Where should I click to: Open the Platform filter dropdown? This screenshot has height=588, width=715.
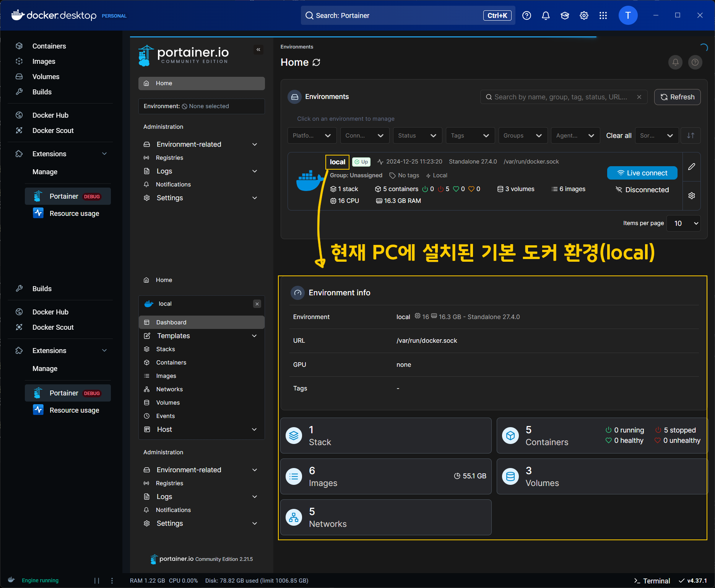pyautogui.click(x=312, y=136)
